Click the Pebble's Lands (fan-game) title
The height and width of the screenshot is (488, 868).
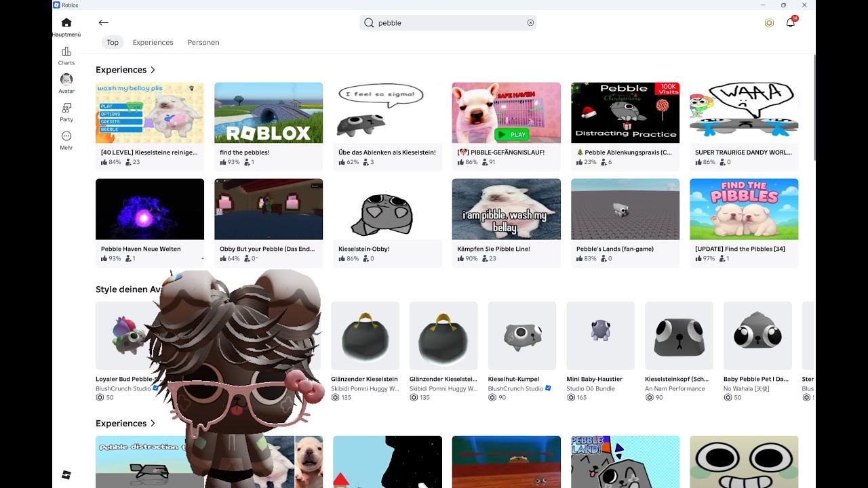[x=615, y=249]
